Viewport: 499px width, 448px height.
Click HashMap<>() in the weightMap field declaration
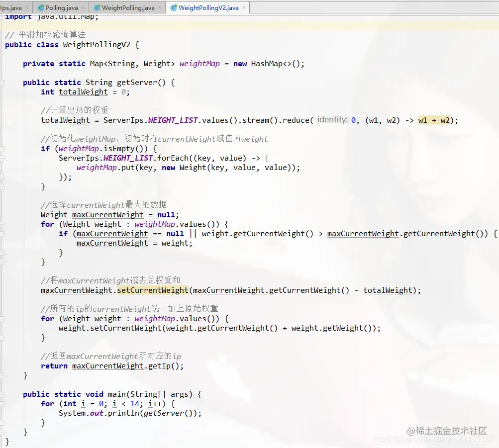(275, 64)
